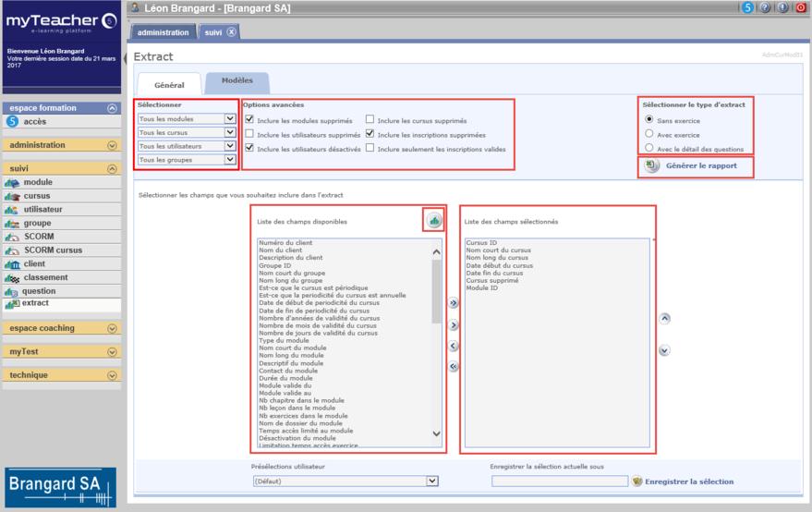
Task: Move all fields to selected list
Action: pos(454,303)
